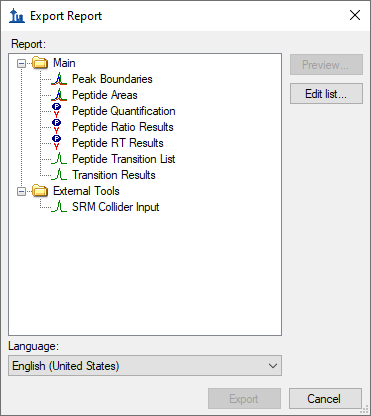The height and width of the screenshot is (416, 371).
Task: Collapse the Main folder tree node
Action: click(x=21, y=63)
